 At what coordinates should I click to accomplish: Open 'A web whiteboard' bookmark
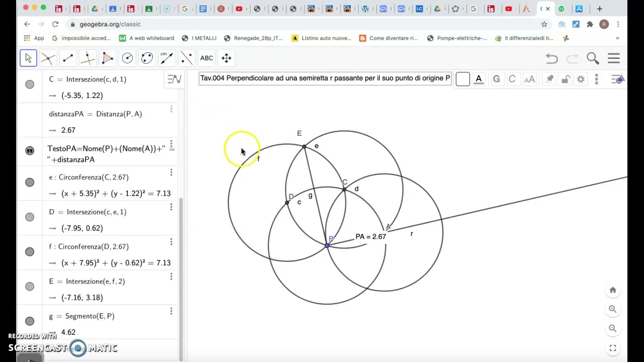146,38
